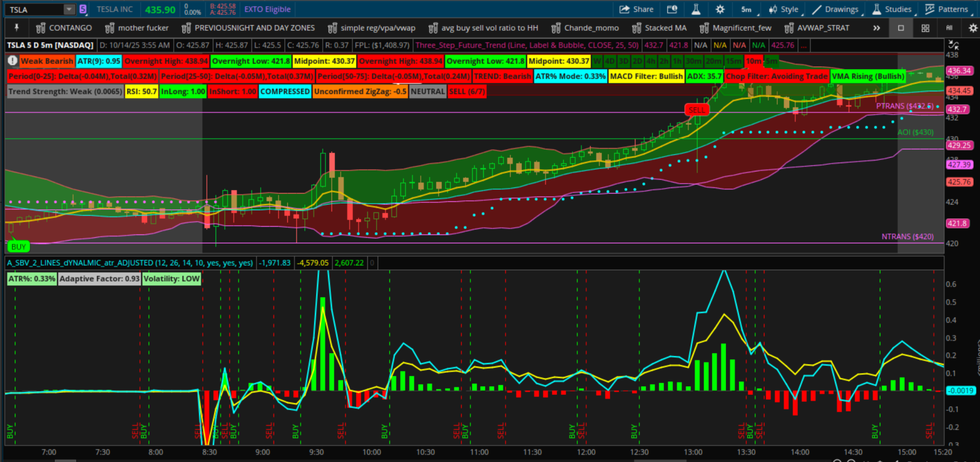Open the study sets gear icon
The width and height of the screenshot is (980, 462).
coord(973,28)
